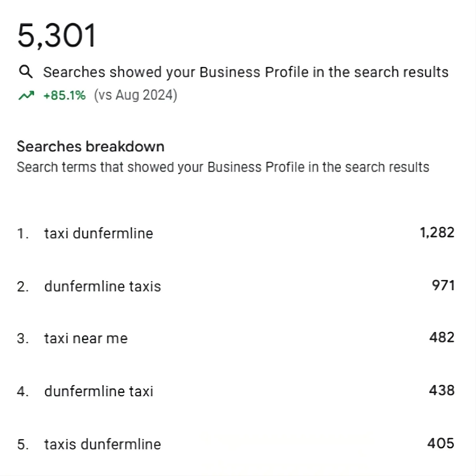476x476 pixels.
Task: Click the 971 search count value
Action: tap(443, 285)
